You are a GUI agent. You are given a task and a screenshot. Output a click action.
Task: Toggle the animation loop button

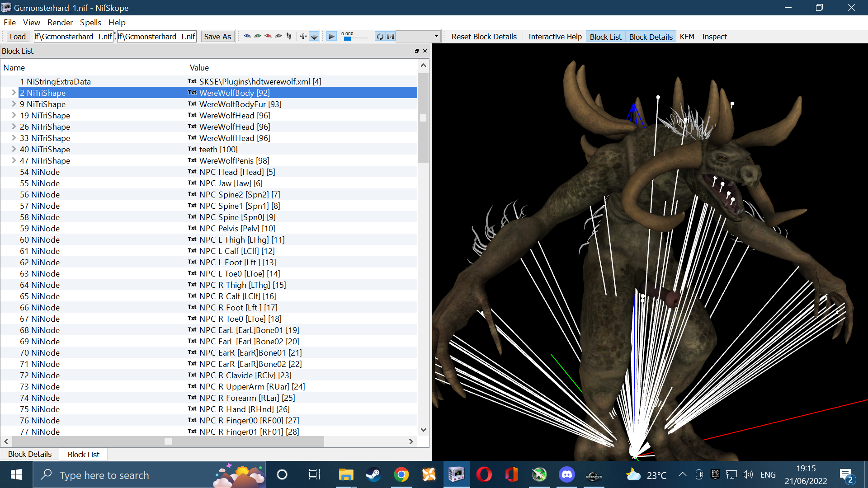pos(380,36)
